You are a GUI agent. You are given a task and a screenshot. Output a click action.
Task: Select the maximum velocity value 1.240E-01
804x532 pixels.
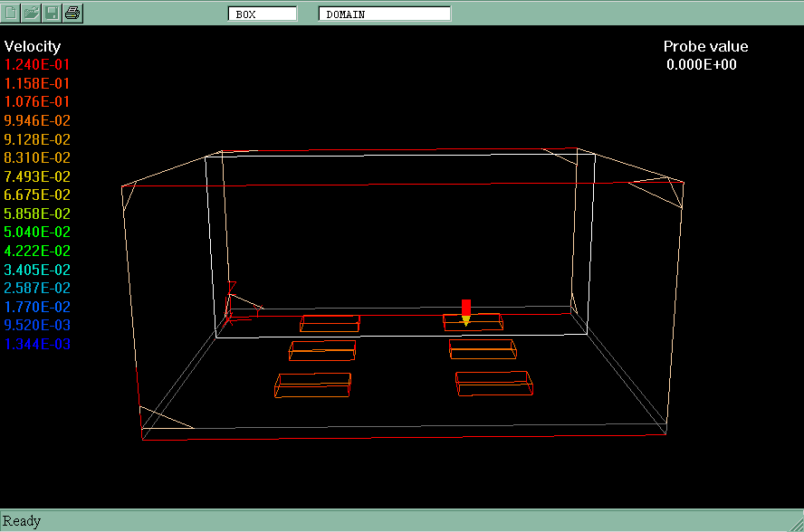click(37, 65)
